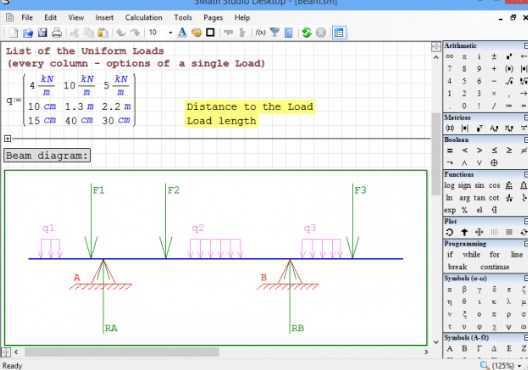
Task: Insert digit 7 from the Arithmetic keypad
Action: click(x=450, y=69)
